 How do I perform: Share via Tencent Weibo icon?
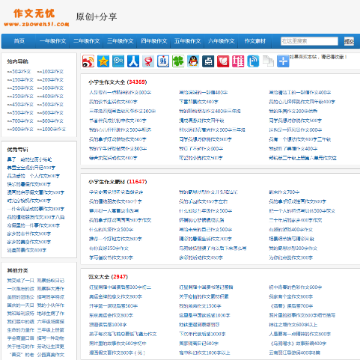118,61
